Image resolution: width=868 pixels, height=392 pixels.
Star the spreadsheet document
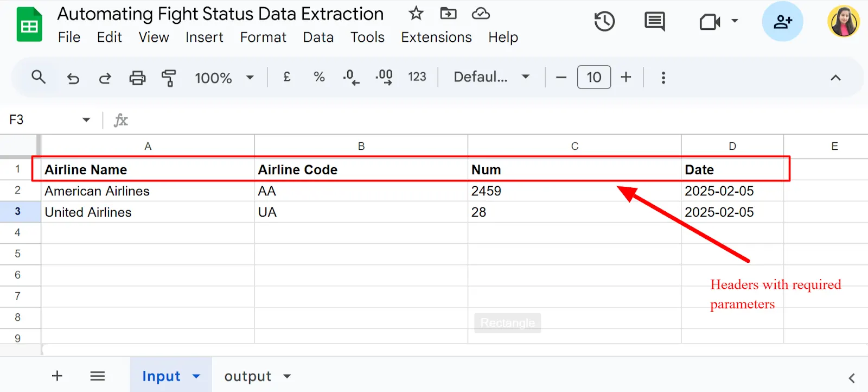click(x=416, y=13)
